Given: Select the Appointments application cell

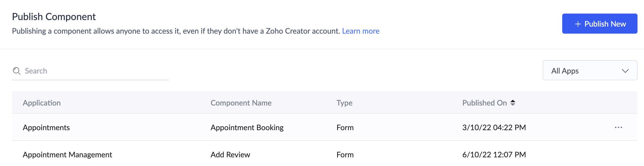Looking at the screenshot, I should pyautogui.click(x=46, y=127).
